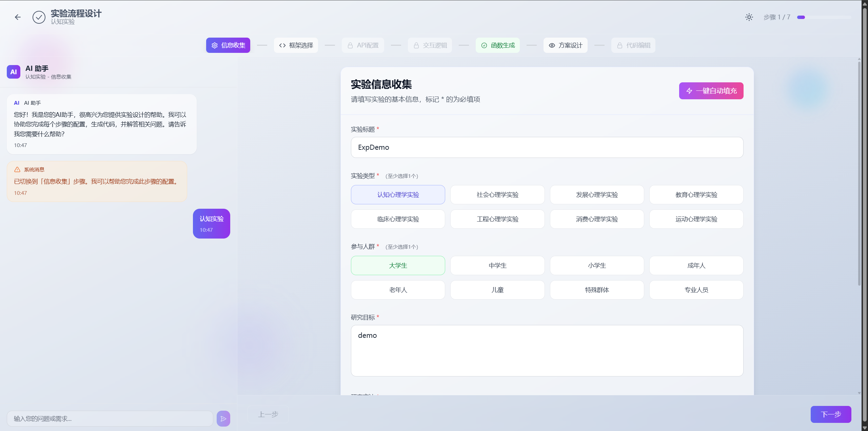Select 专业人员 participant group

point(696,290)
